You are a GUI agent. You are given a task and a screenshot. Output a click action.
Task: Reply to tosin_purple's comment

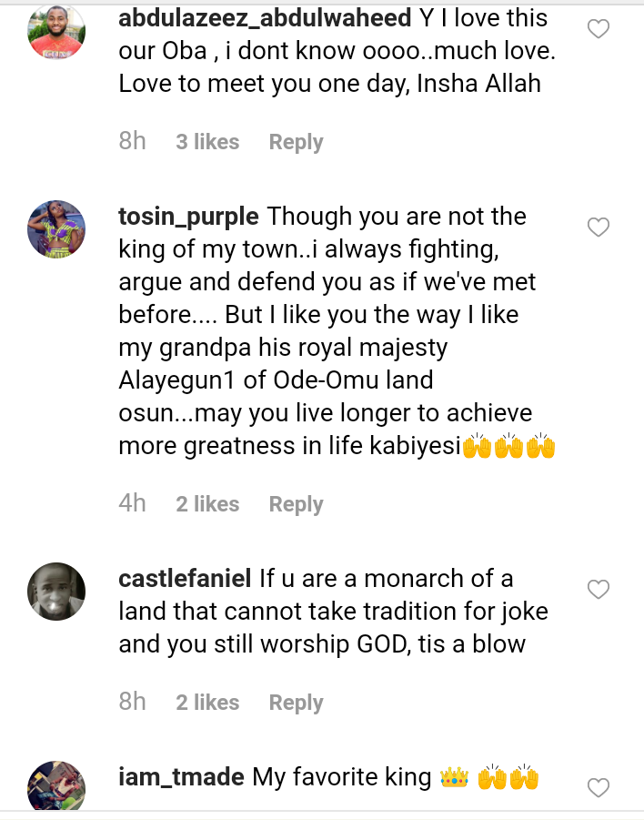click(x=296, y=504)
